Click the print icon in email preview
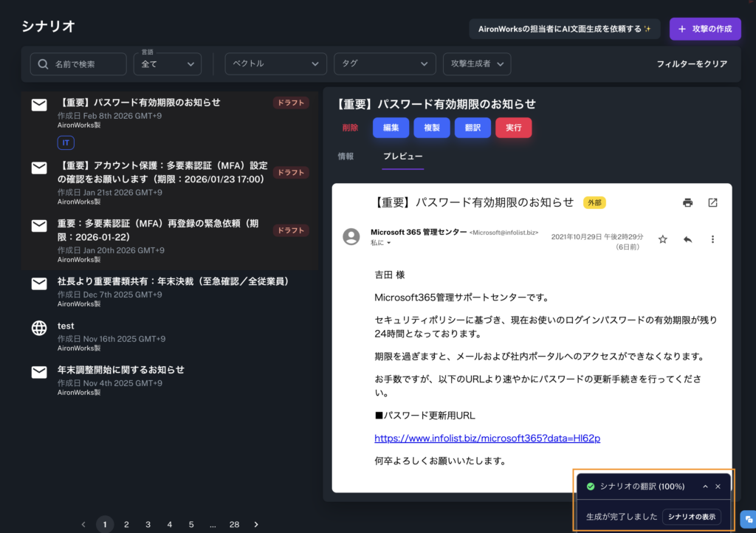Image resolution: width=756 pixels, height=533 pixels. 688,202
